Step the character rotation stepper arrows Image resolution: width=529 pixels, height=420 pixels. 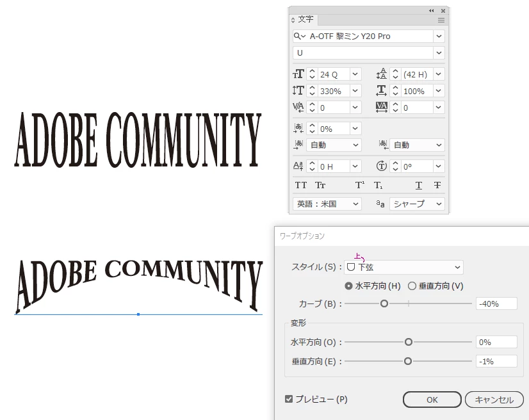[x=395, y=166]
